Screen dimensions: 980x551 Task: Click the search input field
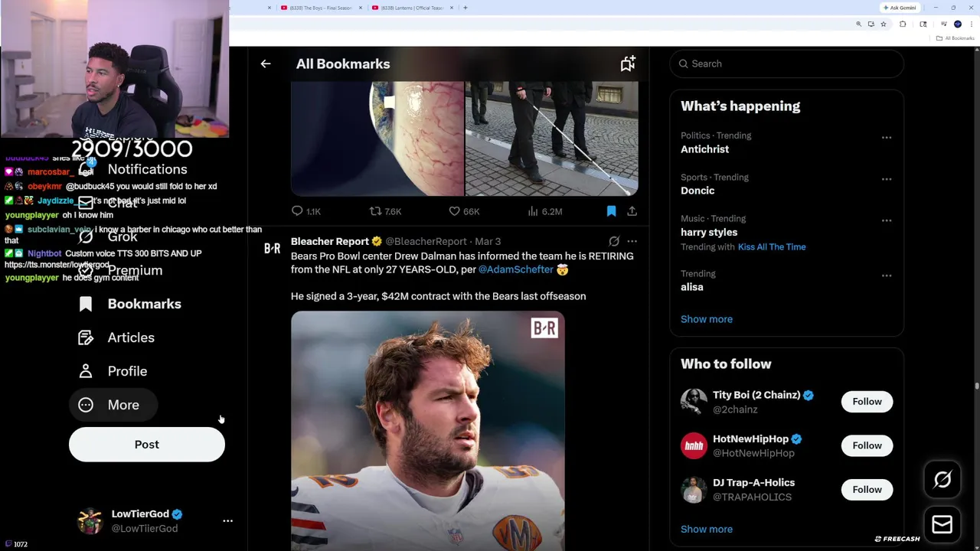787,64
